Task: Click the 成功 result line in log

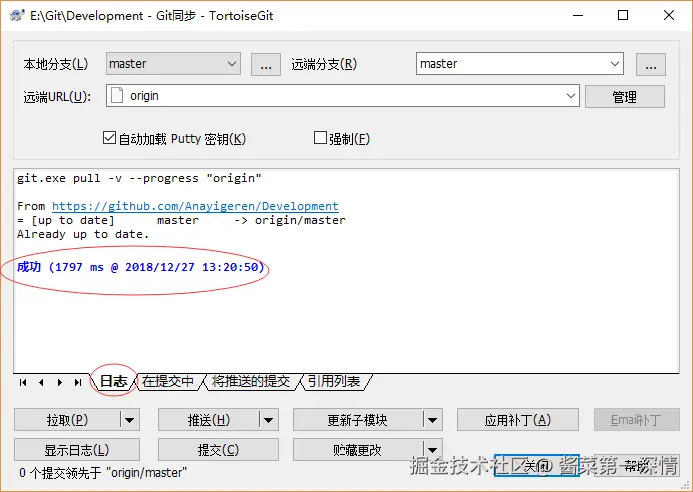Action: pyautogui.click(x=141, y=267)
